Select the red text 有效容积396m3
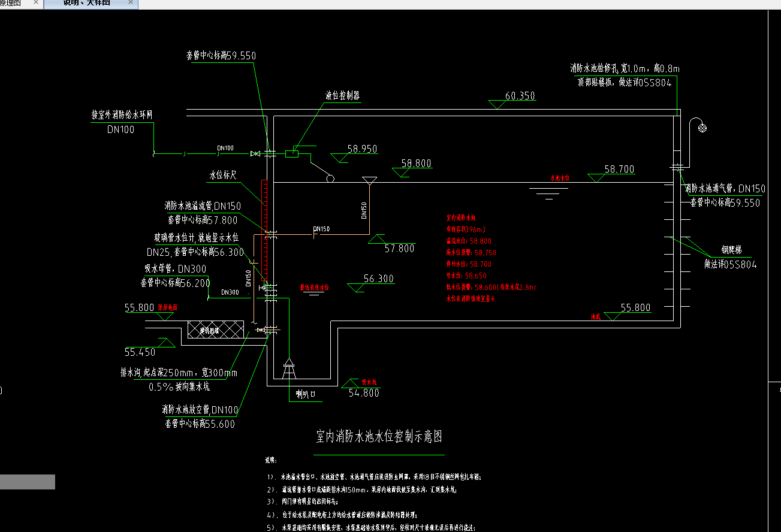The width and height of the screenshot is (781, 532). (x=466, y=229)
